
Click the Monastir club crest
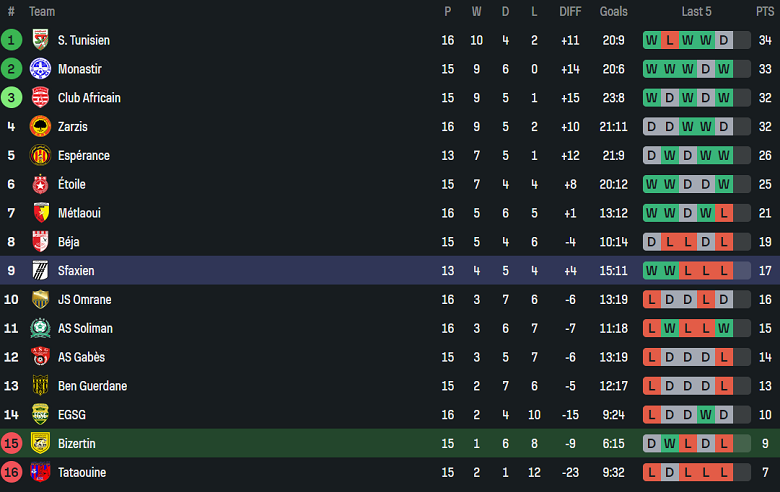tap(40, 69)
